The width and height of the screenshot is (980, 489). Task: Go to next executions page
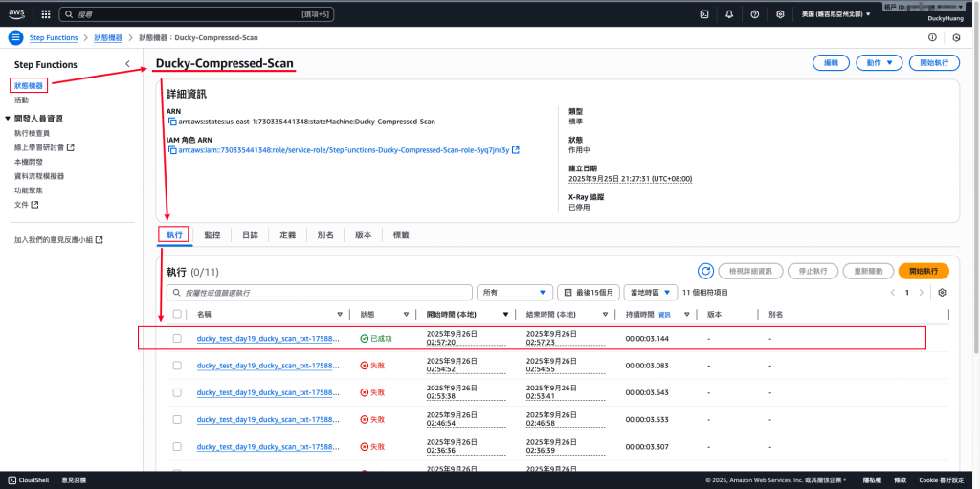(921, 292)
